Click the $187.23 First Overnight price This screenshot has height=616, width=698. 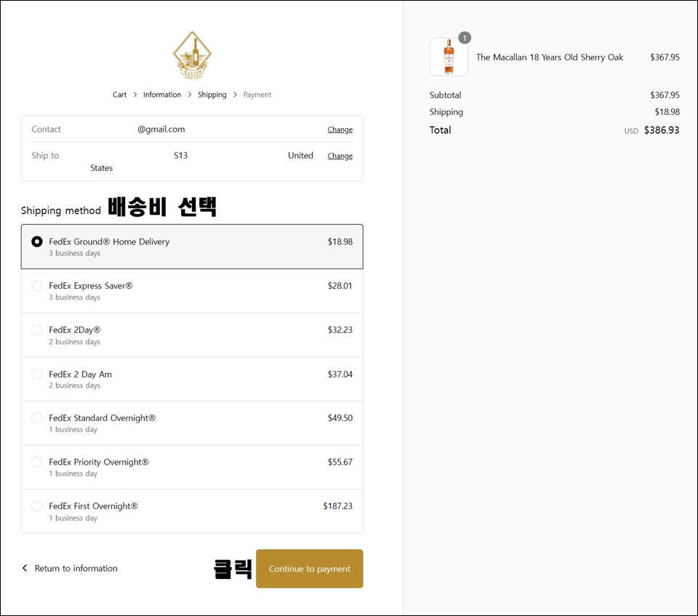click(x=337, y=506)
